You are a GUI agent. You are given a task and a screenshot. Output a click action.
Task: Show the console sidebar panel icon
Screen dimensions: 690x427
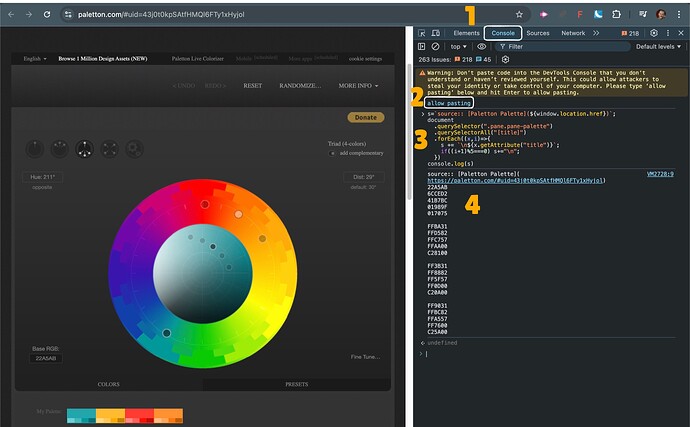click(x=422, y=46)
